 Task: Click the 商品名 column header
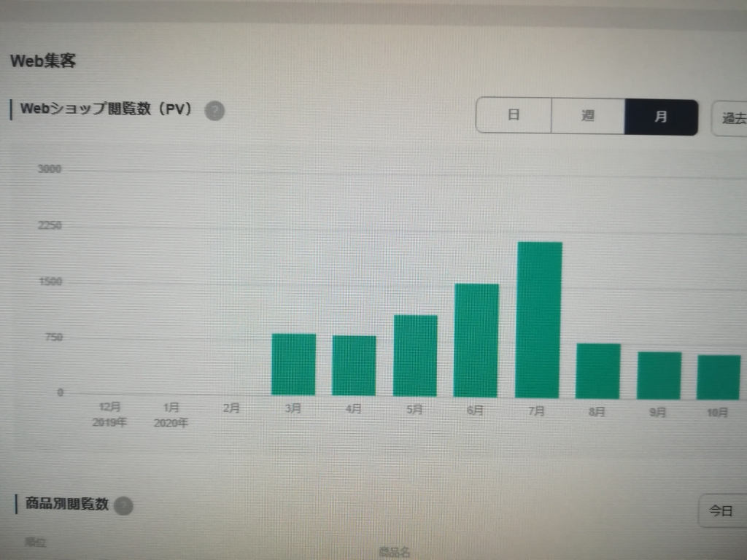coord(395,552)
